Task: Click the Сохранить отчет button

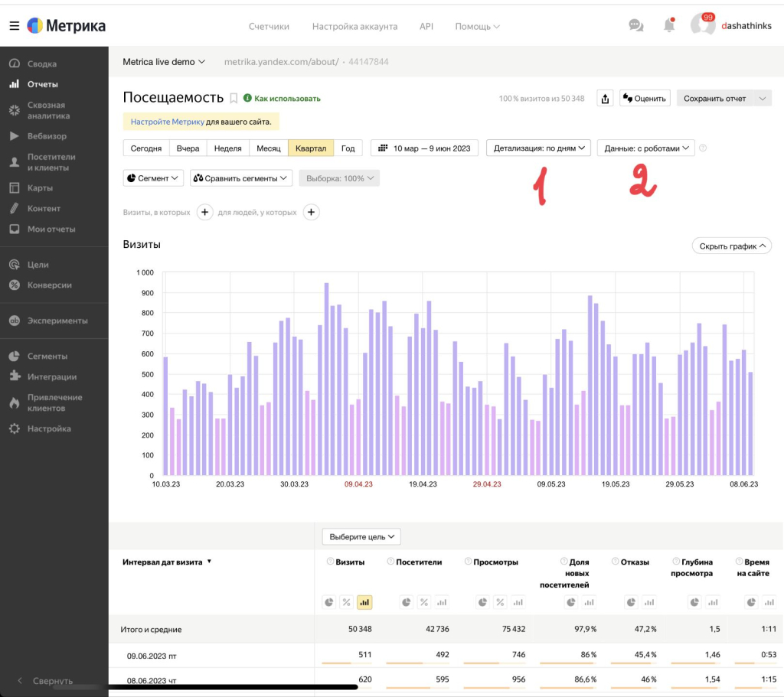Action: click(x=714, y=99)
